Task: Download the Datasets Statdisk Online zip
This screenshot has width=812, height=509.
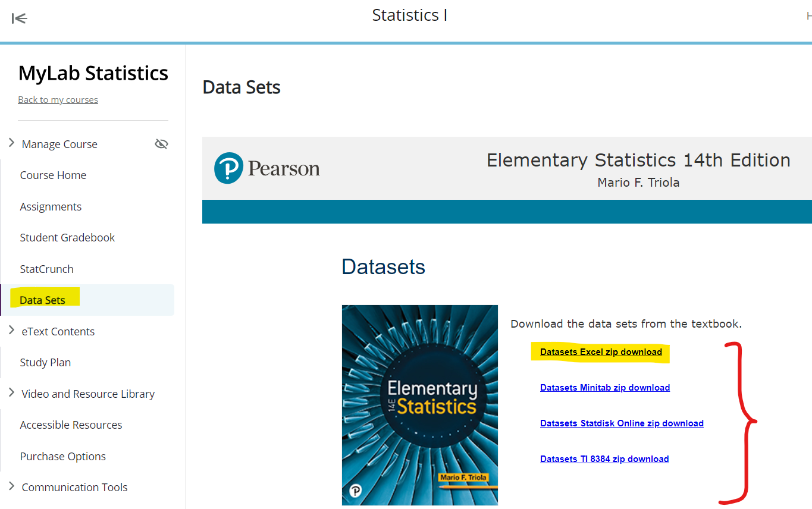Action: [622, 423]
